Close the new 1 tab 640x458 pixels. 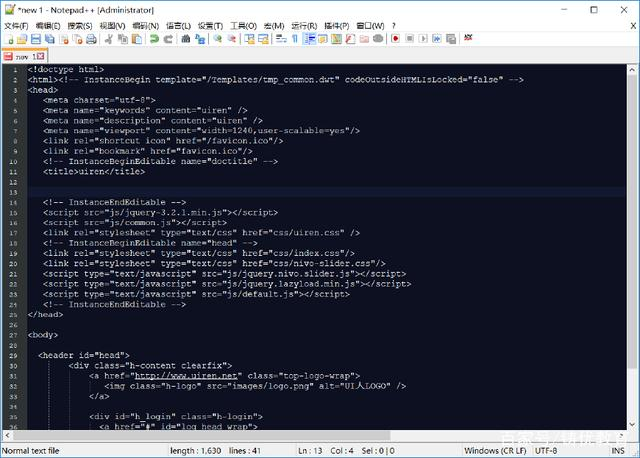point(40,56)
